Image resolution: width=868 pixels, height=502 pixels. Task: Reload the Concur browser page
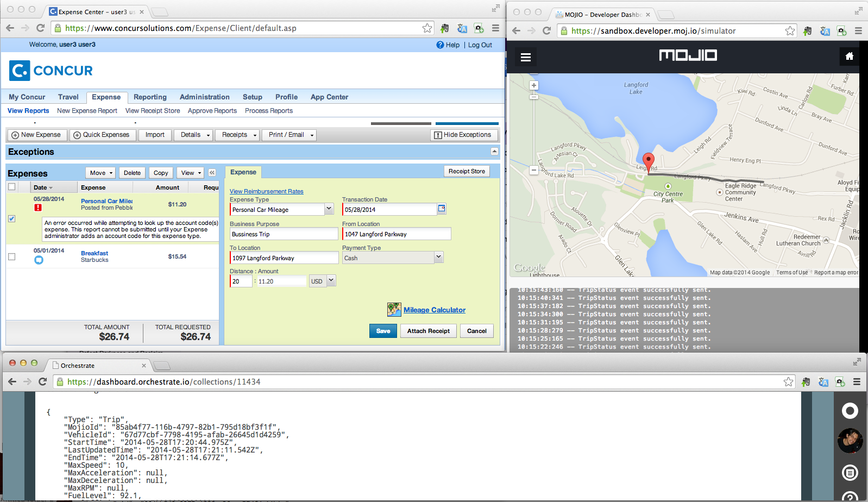(x=40, y=28)
